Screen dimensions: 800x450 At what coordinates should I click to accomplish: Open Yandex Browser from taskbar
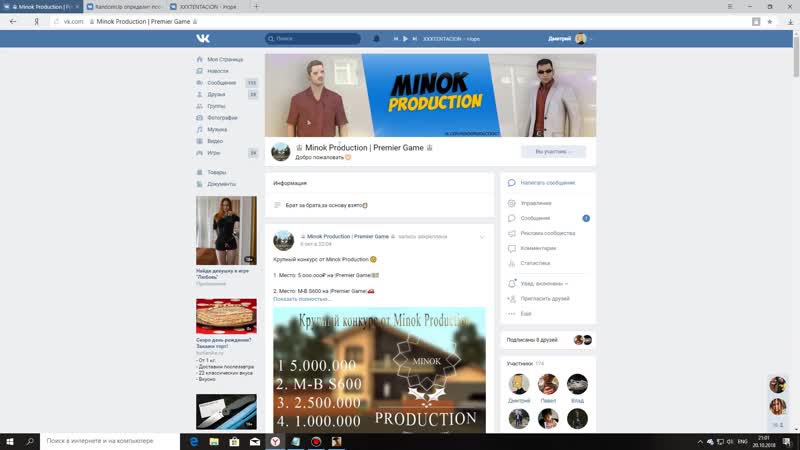(x=276, y=442)
